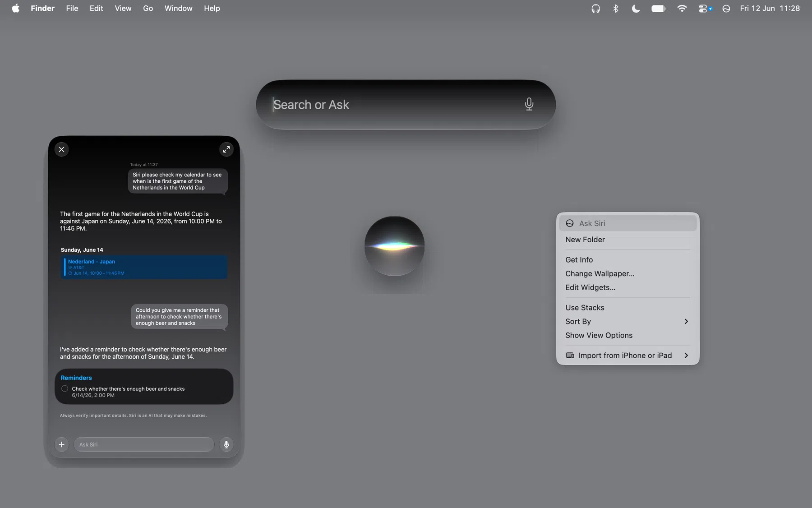
Task: Click the 'Sunday, June 14' date heading
Action: 82,250
